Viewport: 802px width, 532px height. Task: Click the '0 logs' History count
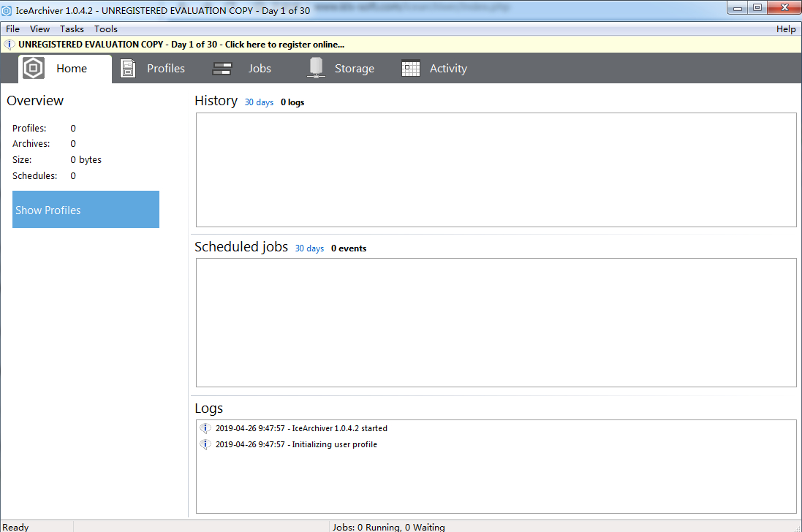coord(292,102)
